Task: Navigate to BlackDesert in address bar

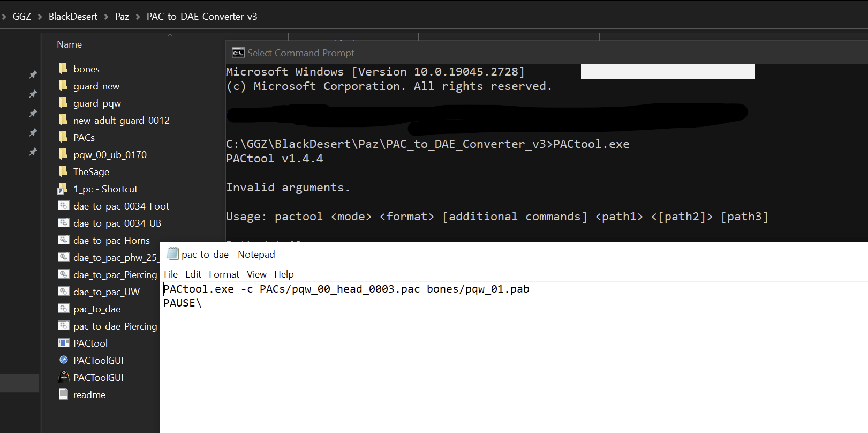Action: tap(73, 17)
